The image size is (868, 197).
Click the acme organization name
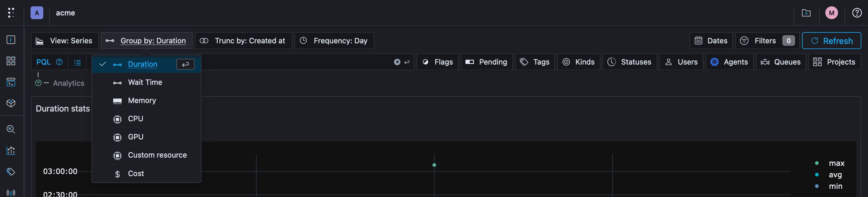[65, 13]
